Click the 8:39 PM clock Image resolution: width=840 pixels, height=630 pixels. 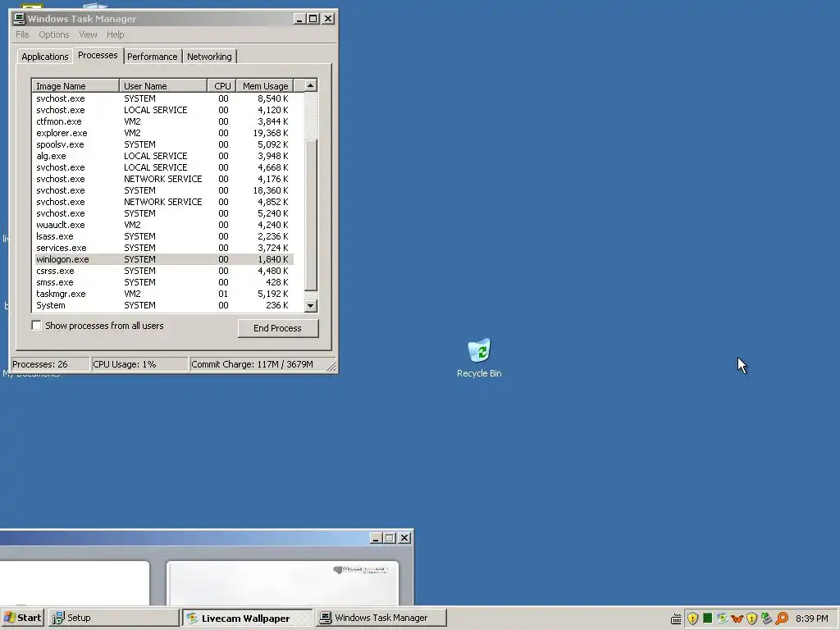[811, 619]
